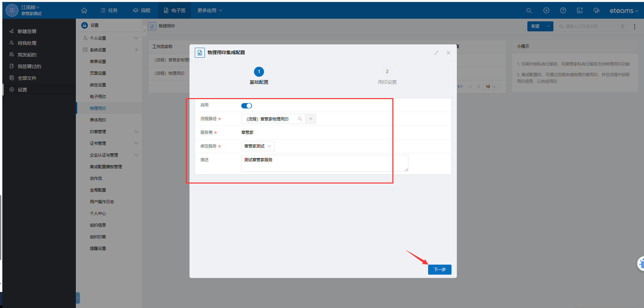Viewport: 644px width, 308px height.
Task: Click the 描述 text area
Action: 325,163
